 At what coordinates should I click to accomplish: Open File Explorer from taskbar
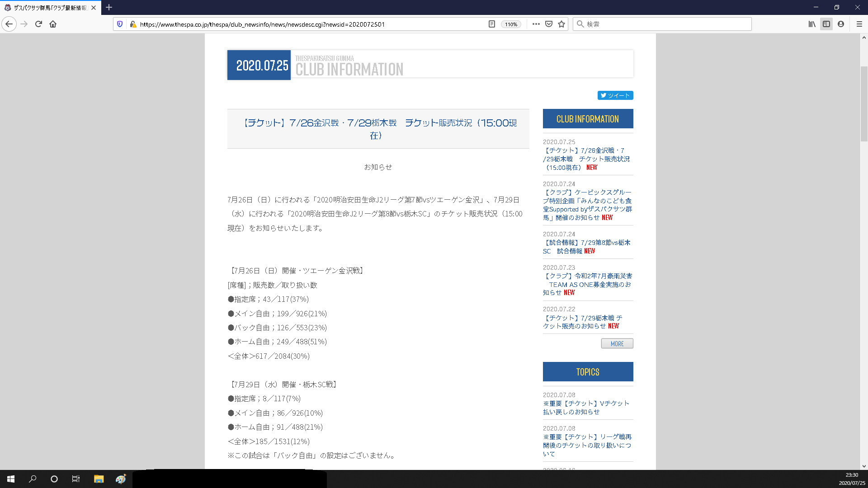tap(99, 479)
